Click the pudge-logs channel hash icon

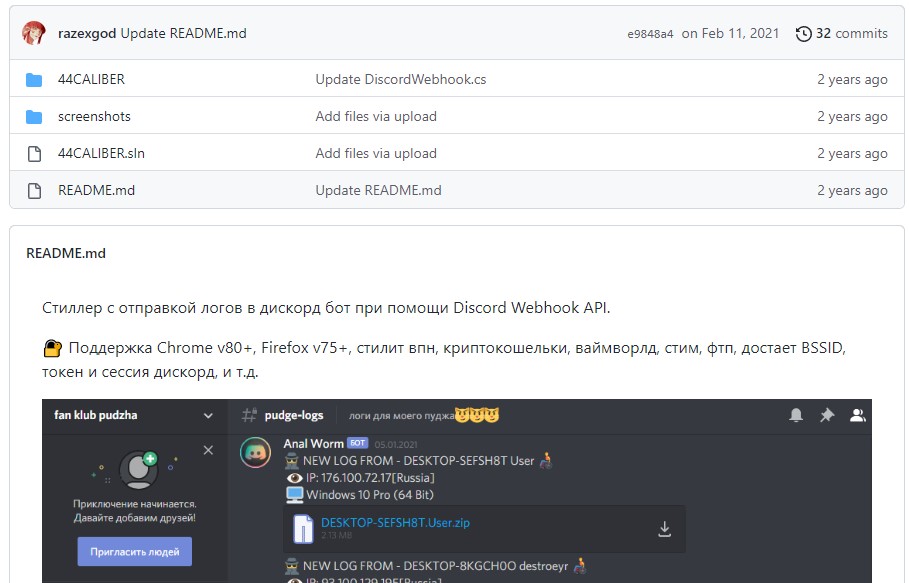click(249, 415)
